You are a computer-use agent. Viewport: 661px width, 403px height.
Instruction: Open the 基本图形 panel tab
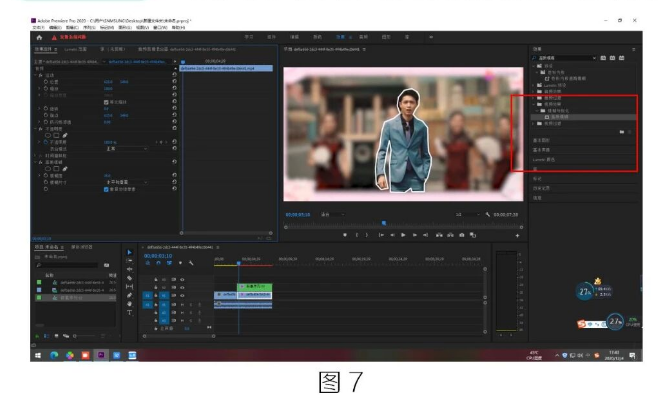click(x=541, y=141)
